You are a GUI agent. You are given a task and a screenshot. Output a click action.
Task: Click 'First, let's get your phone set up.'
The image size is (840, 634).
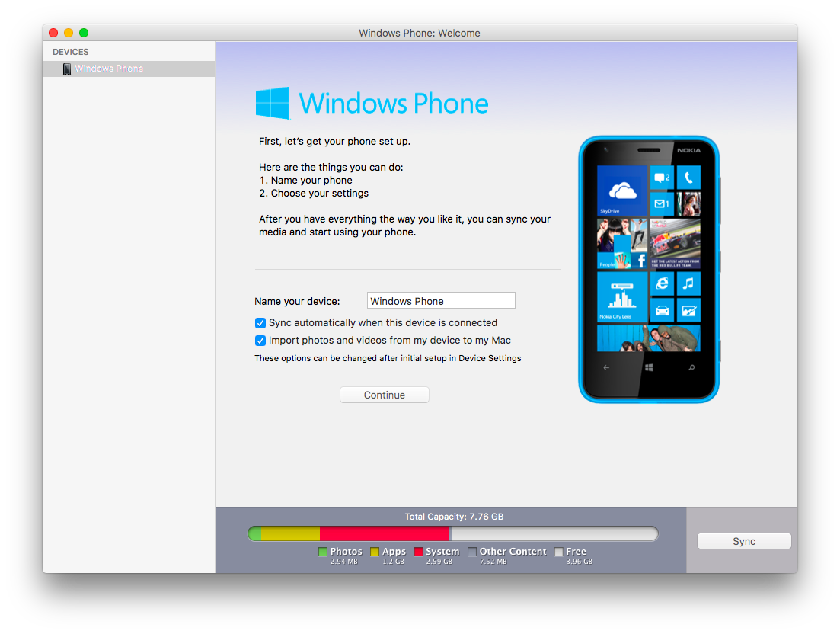click(335, 142)
